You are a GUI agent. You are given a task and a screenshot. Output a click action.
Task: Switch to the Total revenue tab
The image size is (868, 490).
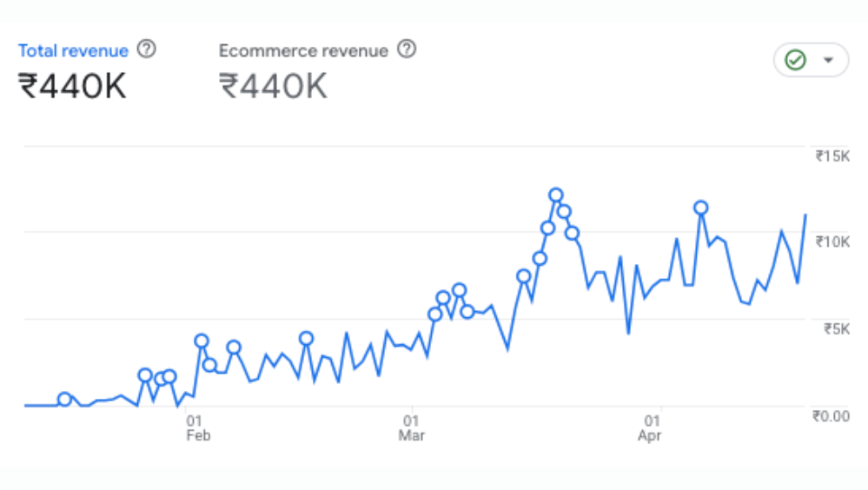73,50
